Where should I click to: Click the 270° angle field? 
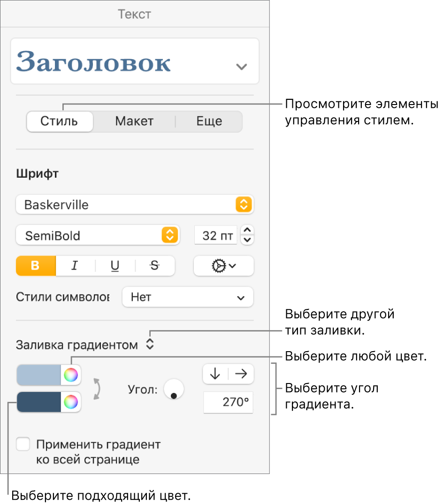point(228,402)
